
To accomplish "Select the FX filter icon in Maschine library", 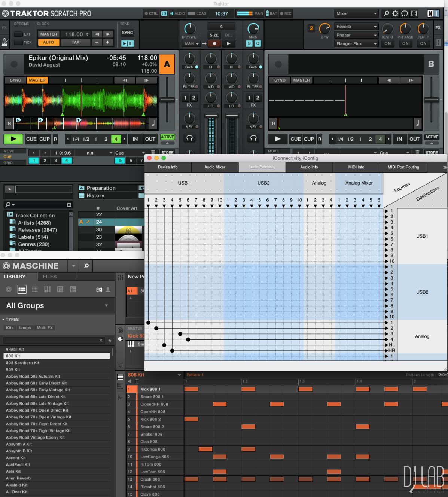I will [x=60, y=289].
